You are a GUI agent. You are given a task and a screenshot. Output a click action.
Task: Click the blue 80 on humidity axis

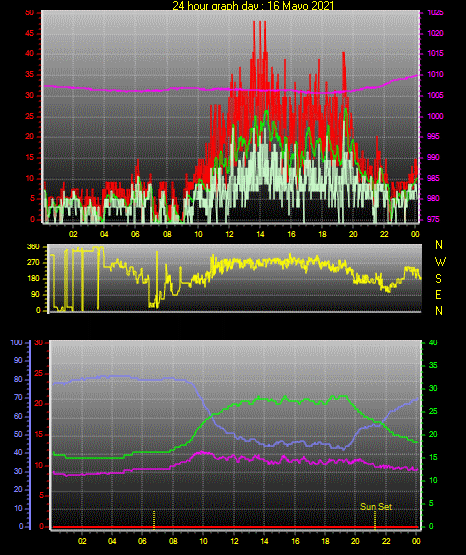click(x=18, y=379)
